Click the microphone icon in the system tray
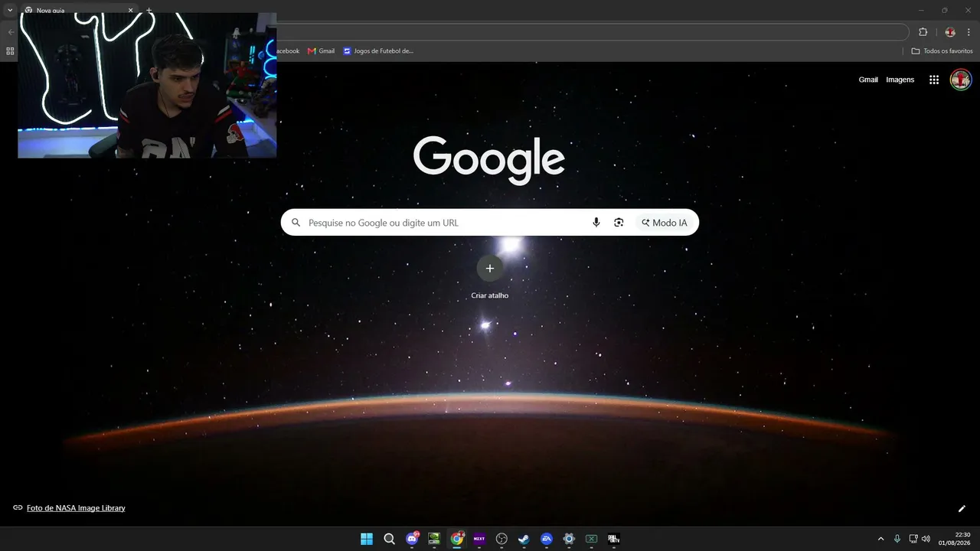Screen dimensions: 980x551 pyautogui.click(x=897, y=539)
